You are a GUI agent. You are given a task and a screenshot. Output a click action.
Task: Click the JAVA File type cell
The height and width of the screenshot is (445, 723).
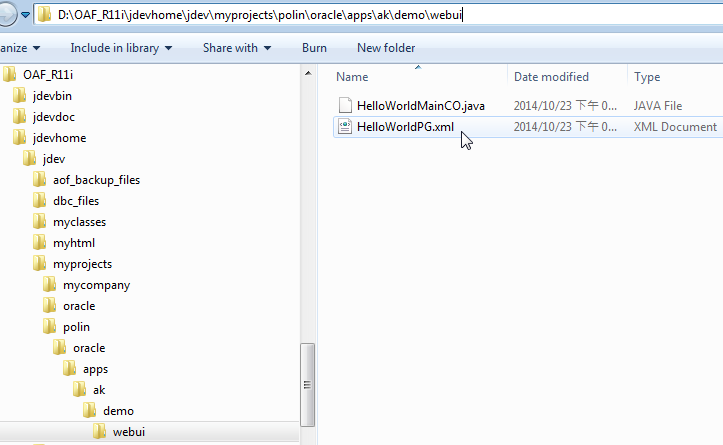[658, 106]
